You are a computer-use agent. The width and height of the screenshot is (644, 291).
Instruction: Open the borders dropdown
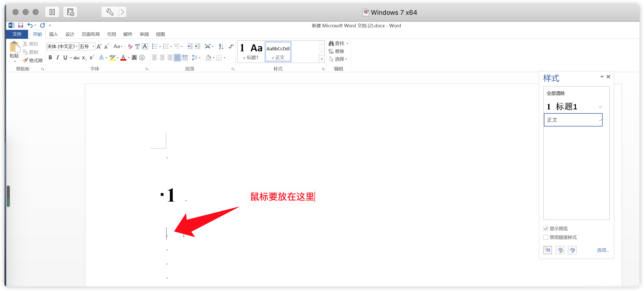click(x=224, y=58)
